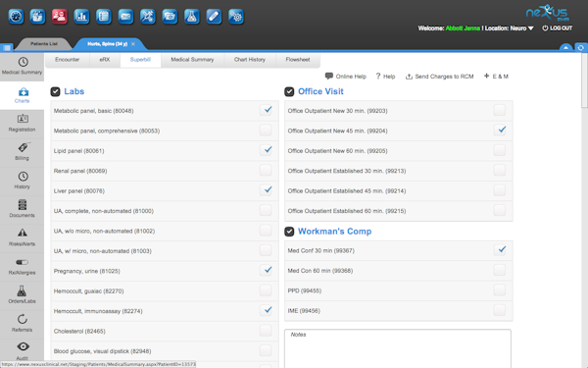Screen dimensions: 588x368
Task: Switch to the Encounter tab
Action: pos(67,60)
